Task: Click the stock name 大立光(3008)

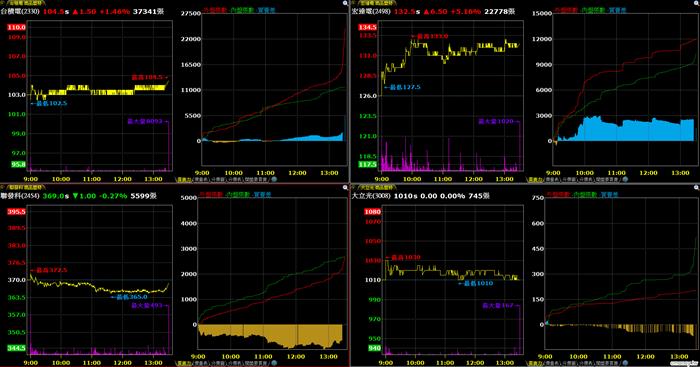Action: 371,196
